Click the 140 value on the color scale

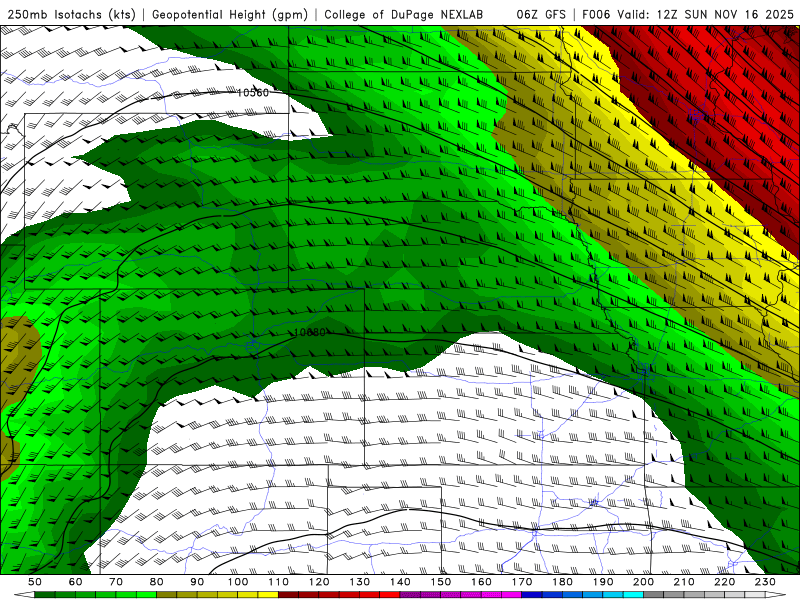(400, 582)
